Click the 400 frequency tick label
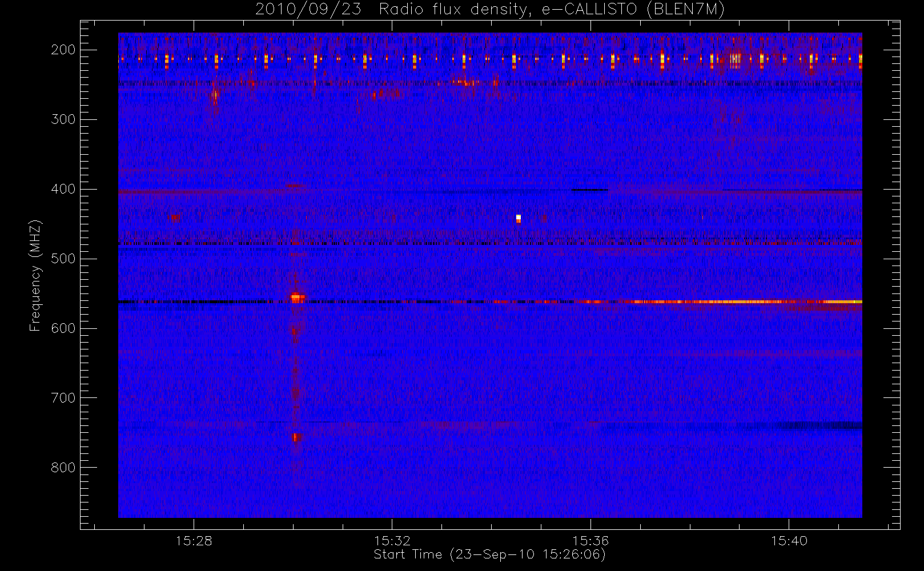Screen dimensions: 924x571 [63, 189]
